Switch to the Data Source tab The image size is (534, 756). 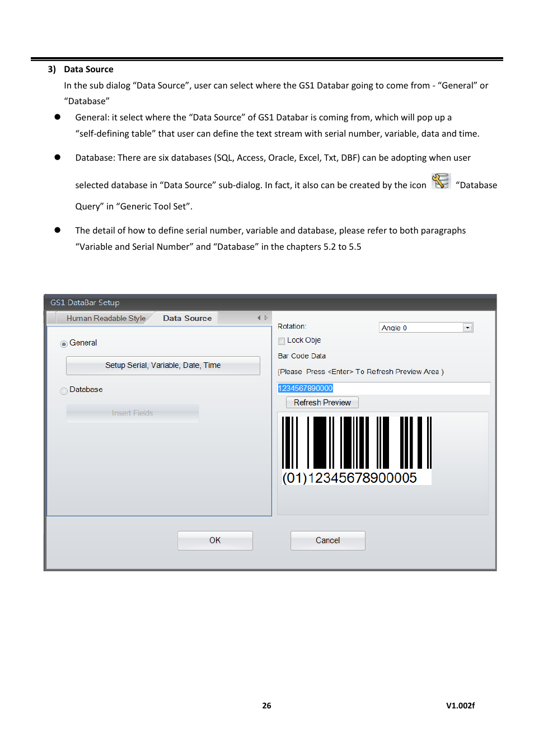click(187, 318)
